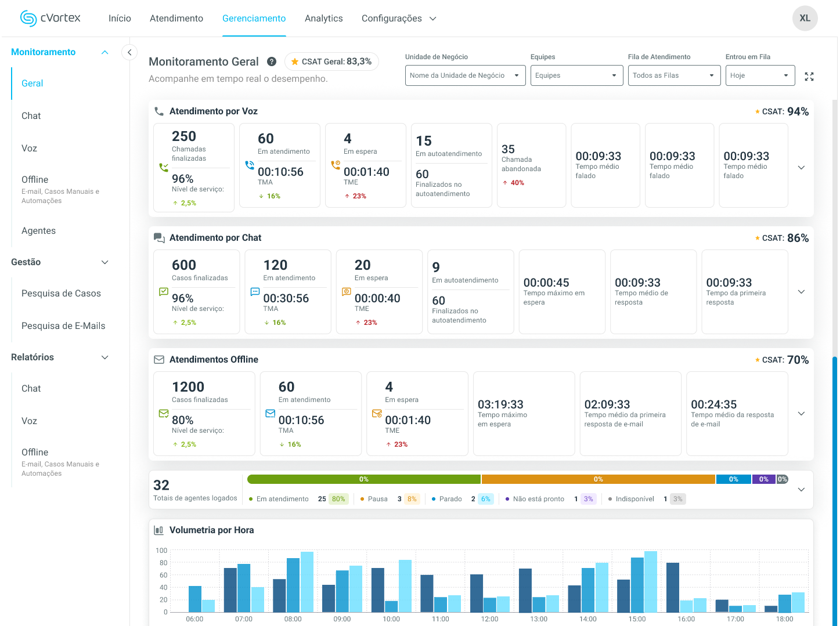Click the mail clock icon for offline Em espera
Viewport: 840px width, 626px height.
377,413
